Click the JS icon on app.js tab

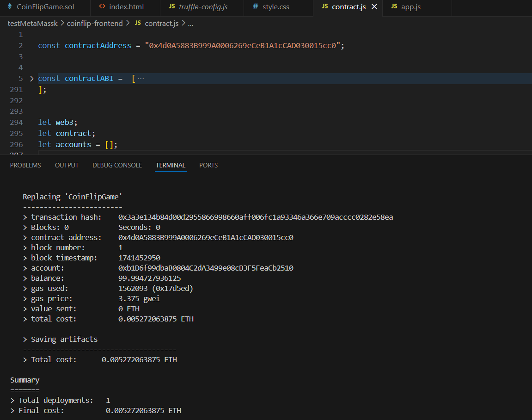click(394, 7)
